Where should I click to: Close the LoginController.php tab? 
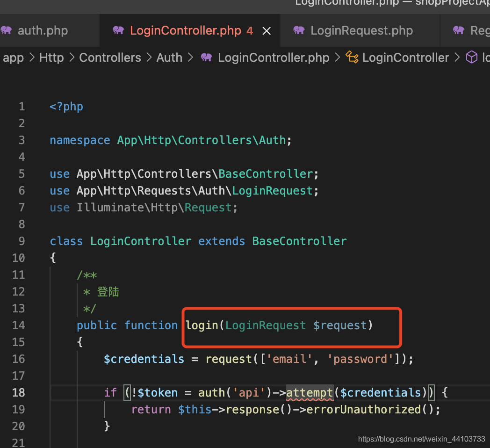click(x=267, y=31)
